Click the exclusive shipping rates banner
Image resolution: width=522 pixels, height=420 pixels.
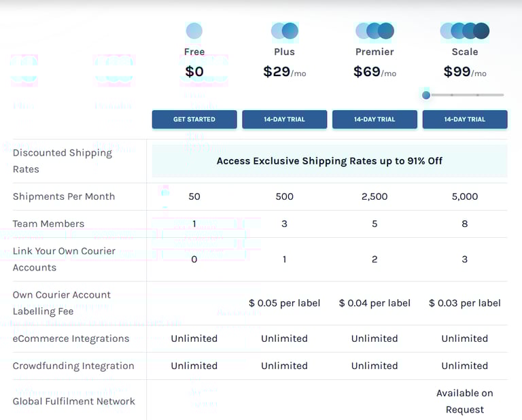coord(330,161)
